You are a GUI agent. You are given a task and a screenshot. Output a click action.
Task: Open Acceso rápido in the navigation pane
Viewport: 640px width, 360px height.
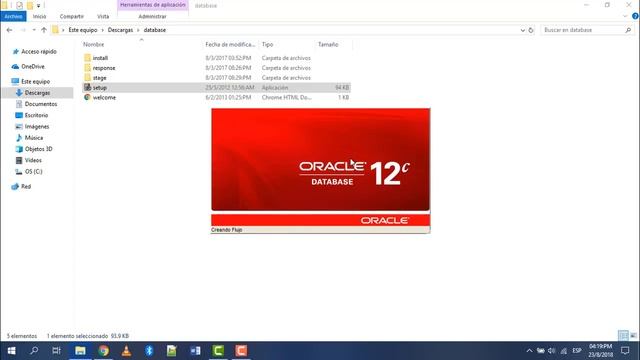tap(39, 51)
